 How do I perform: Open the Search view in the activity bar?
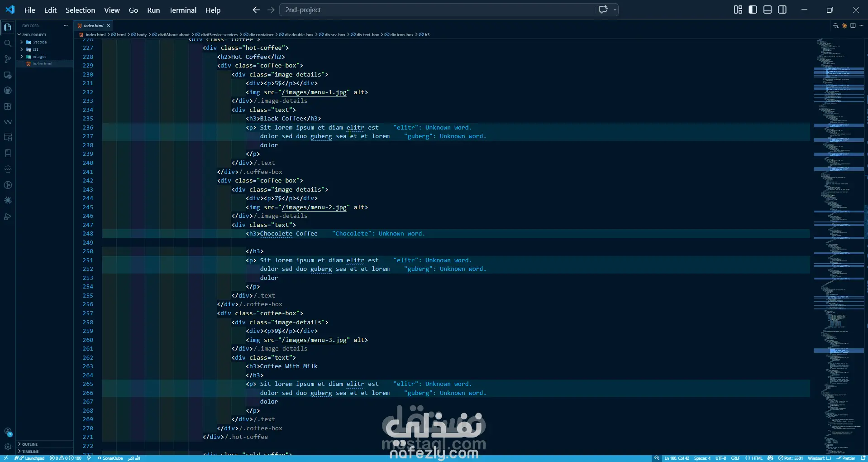8,43
